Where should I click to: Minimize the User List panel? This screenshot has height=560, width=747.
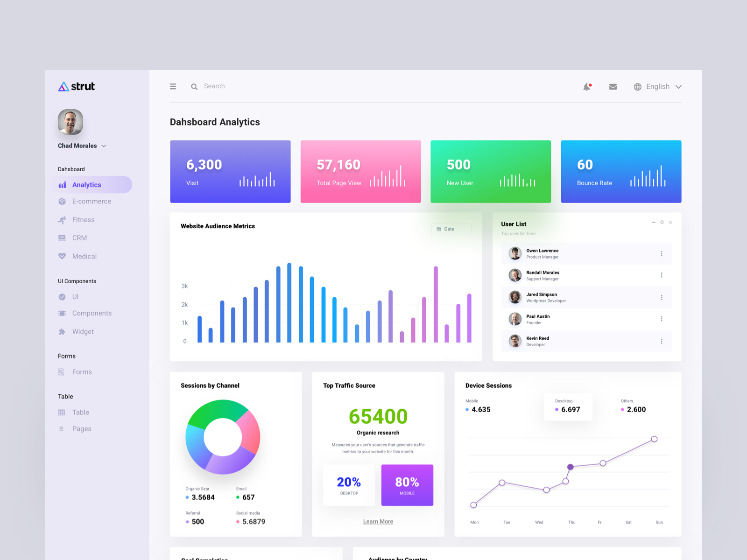[x=654, y=222]
